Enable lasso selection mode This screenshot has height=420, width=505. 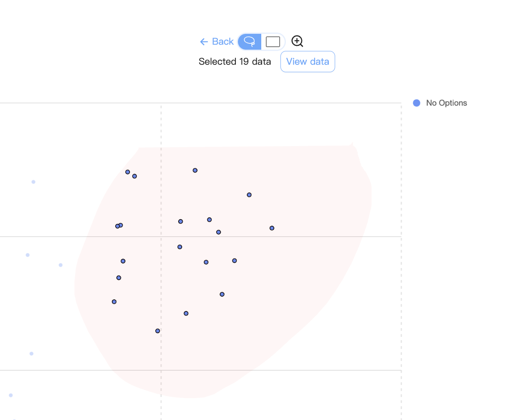tap(250, 42)
